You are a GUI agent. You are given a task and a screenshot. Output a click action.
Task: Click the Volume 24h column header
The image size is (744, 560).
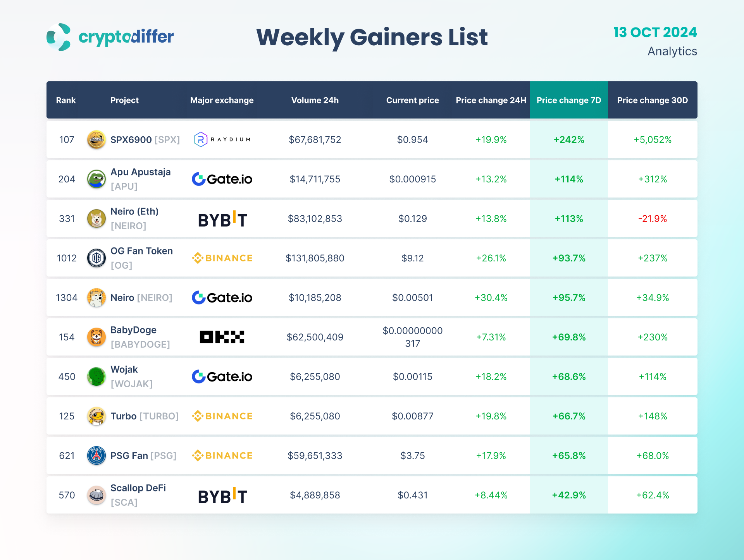(315, 100)
